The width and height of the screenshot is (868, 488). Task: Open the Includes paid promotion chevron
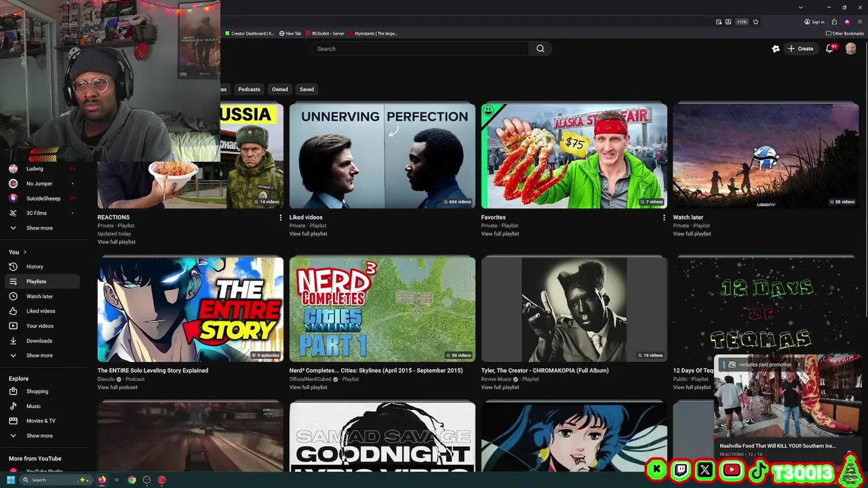pyautogui.click(x=798, y=365)
